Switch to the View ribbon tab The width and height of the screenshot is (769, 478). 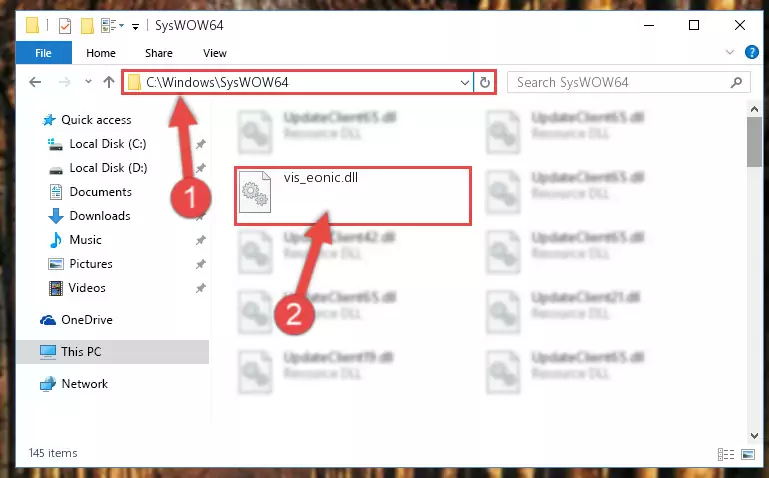215,53
